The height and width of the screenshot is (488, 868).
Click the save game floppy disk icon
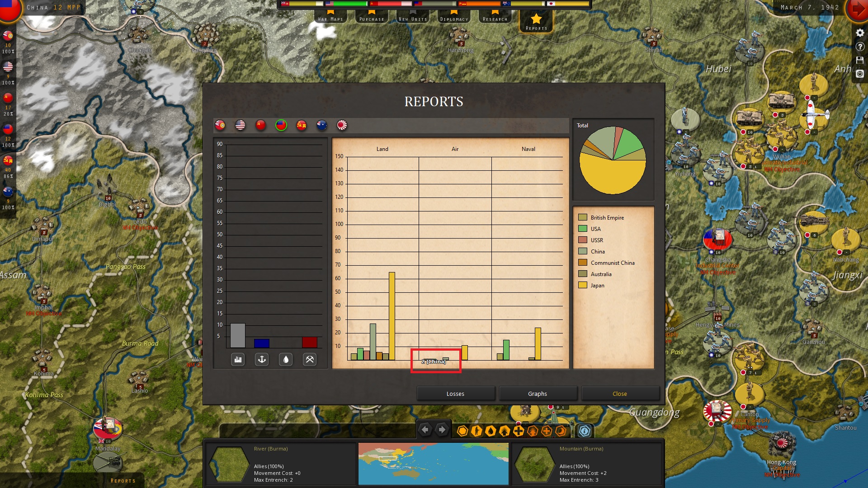tap(860, 60)
